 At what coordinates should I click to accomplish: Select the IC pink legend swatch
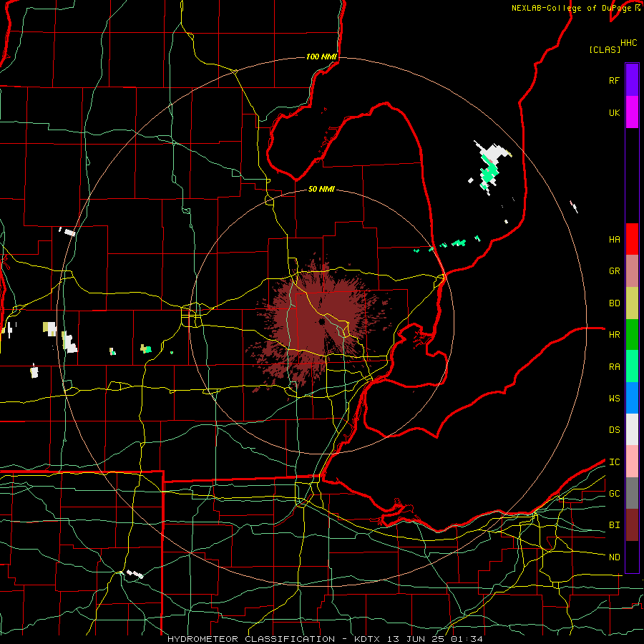(x=632, y=462)
